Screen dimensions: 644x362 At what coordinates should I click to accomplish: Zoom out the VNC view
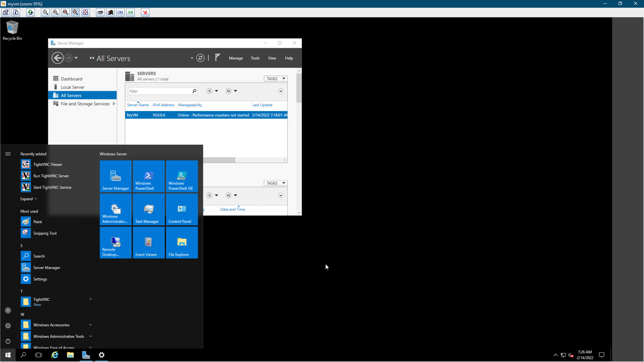point(45,12)
